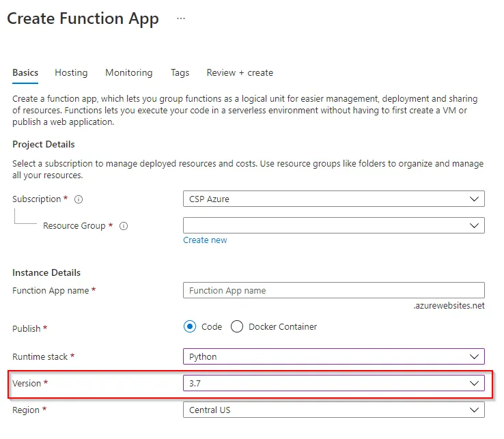Switch to the Basics tab

[x=25, y=72]
